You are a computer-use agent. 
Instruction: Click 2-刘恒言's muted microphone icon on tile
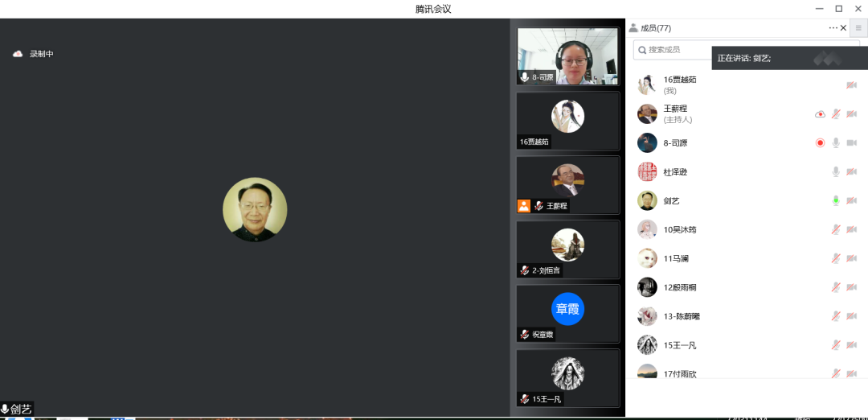click(524, 270)
